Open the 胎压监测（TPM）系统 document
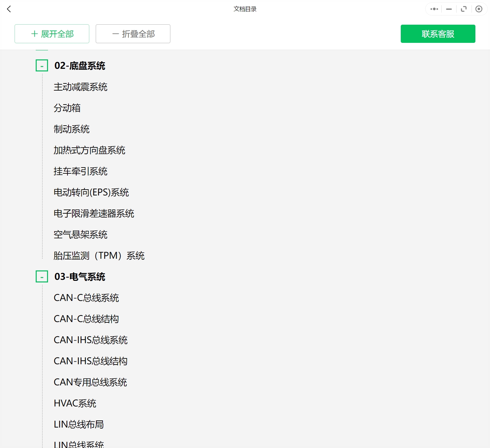 pyautogui.click(x=99, y=256)
